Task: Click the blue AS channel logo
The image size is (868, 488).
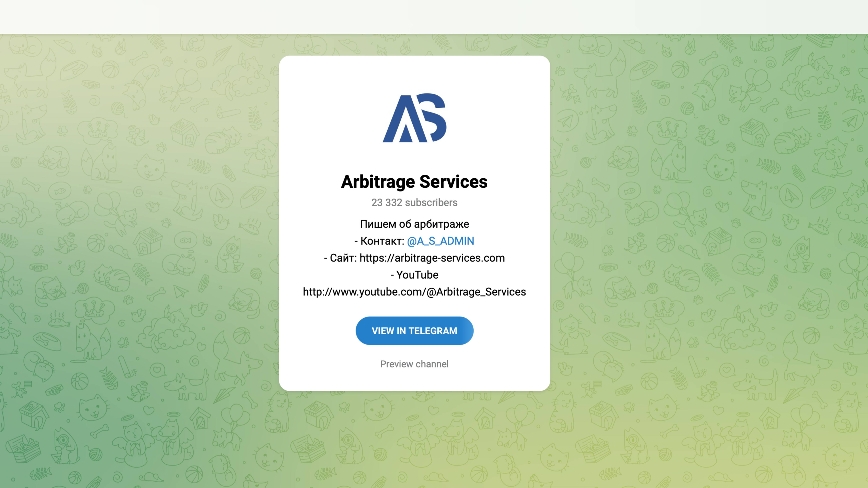Action: pos(415,118)
